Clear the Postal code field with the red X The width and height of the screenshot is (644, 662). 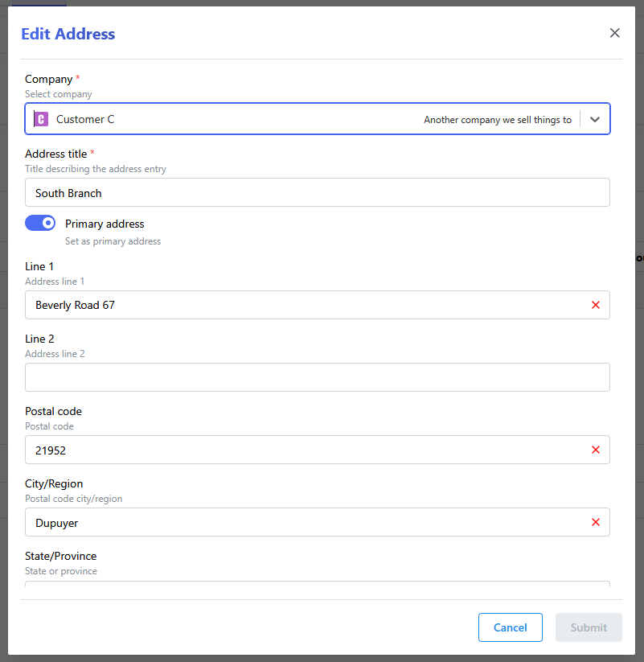(596, 450)
